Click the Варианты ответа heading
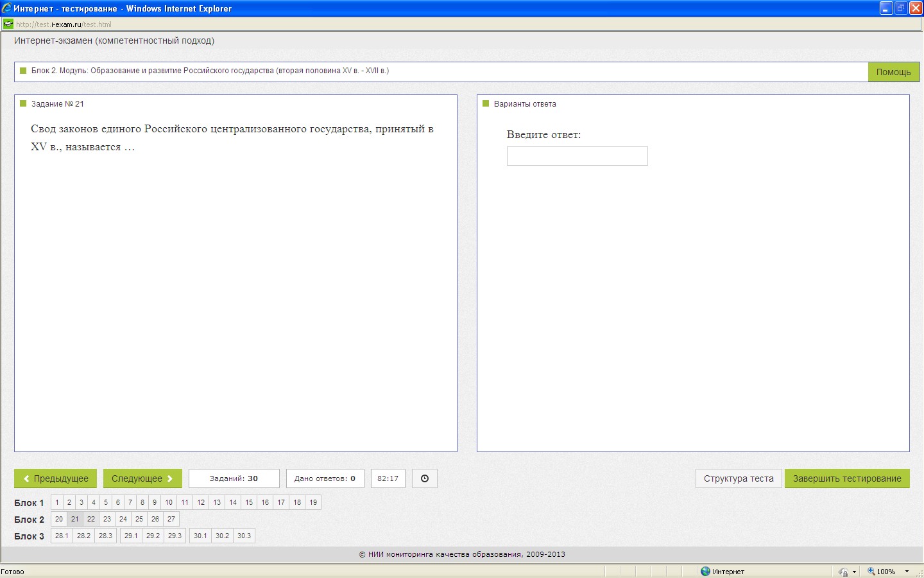The image size is (924, 578). [x=525, y=104]
